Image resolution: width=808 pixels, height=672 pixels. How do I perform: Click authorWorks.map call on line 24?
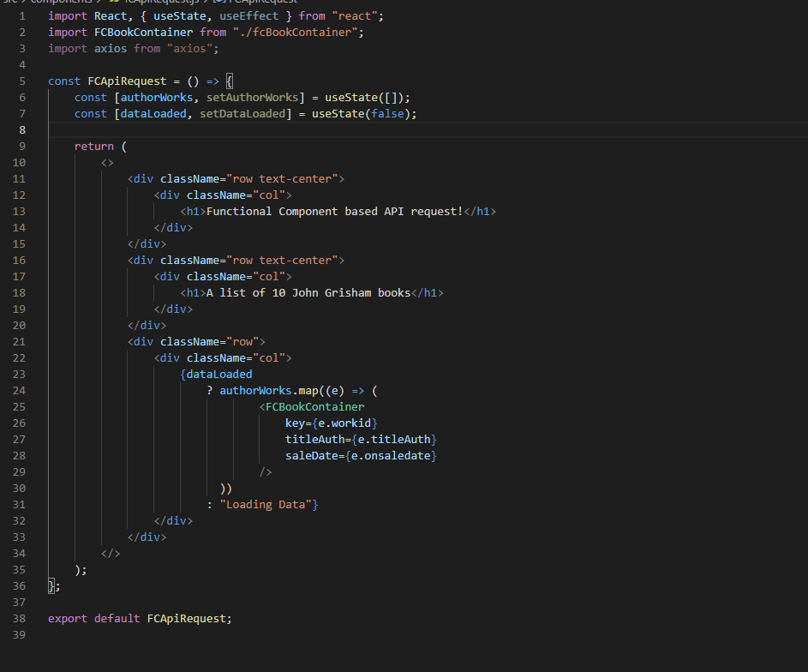(x=269, y=391)
